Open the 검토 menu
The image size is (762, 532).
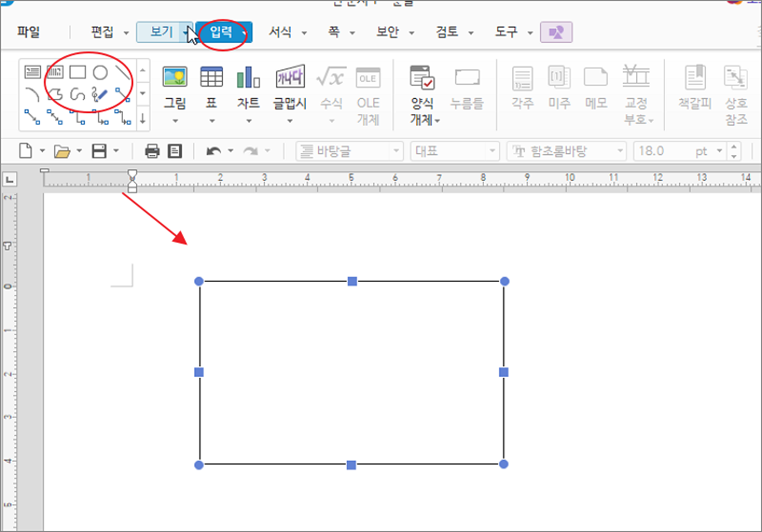point(447,32)
